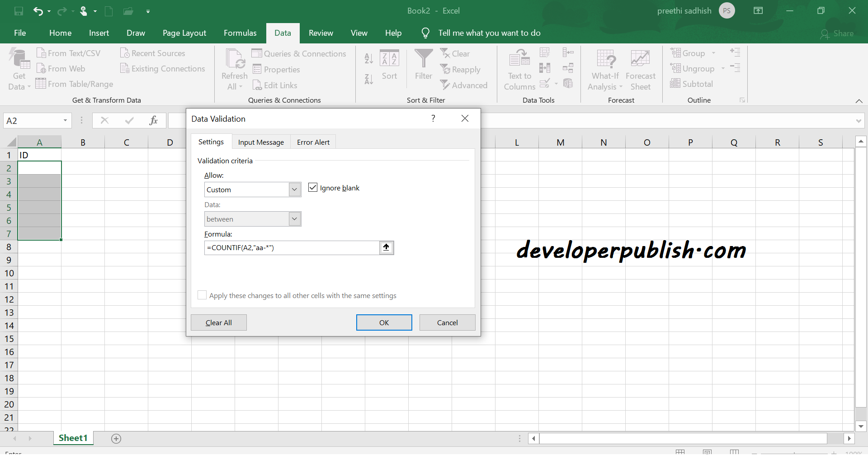Open the Allow dropdown showing Custom

(294, 190)
